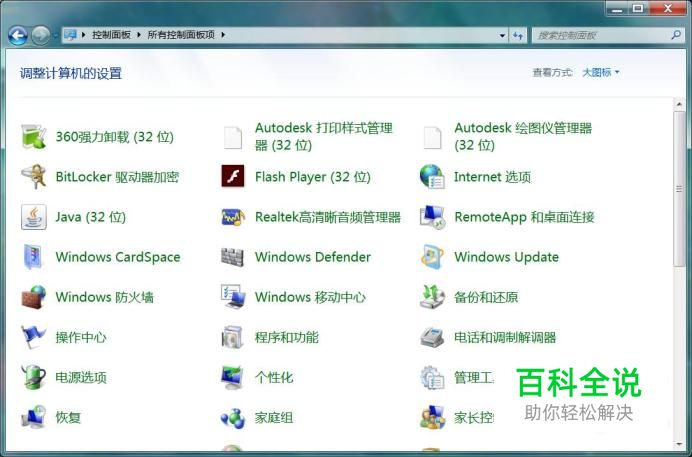
Task: Click the 程序和功能 icon
Action: 233,337
